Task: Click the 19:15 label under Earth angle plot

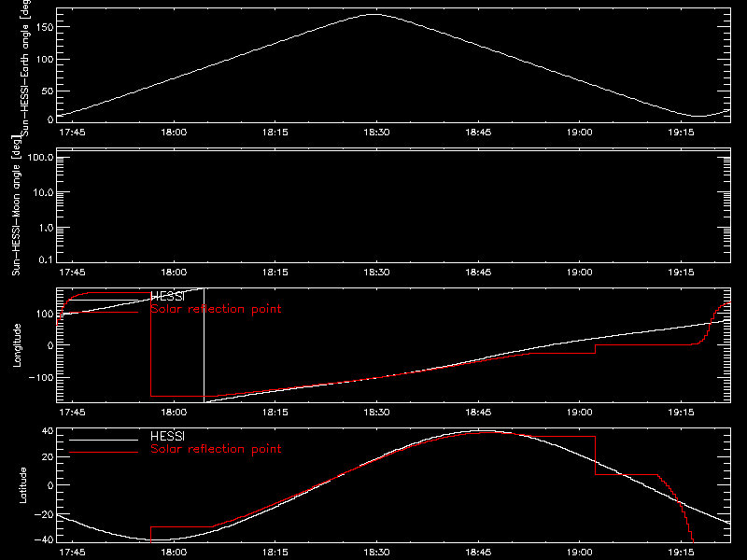Action: (681, 133)
